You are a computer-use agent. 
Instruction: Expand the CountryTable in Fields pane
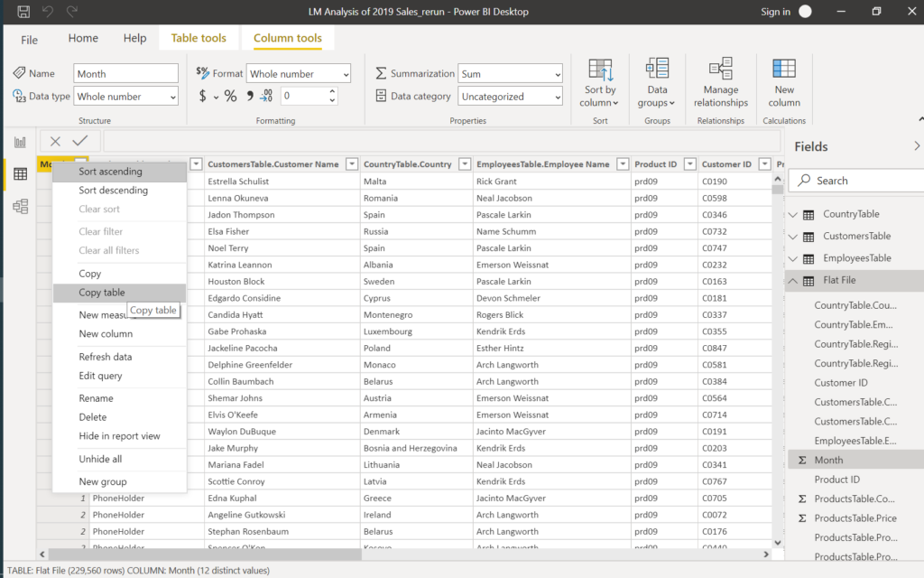click(x=793, y=215)
